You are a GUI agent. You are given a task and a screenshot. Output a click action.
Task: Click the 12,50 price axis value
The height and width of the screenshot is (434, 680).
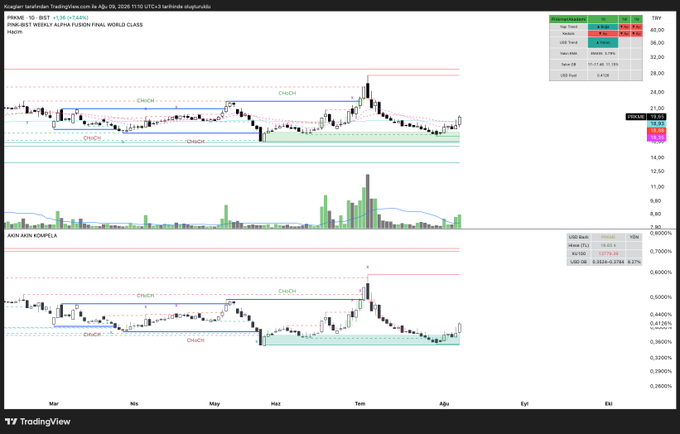[x=657, y=171]
